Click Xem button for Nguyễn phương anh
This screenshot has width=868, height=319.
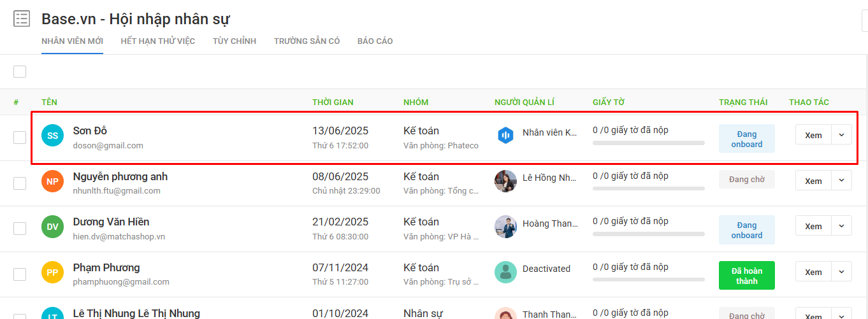(813, 181)
